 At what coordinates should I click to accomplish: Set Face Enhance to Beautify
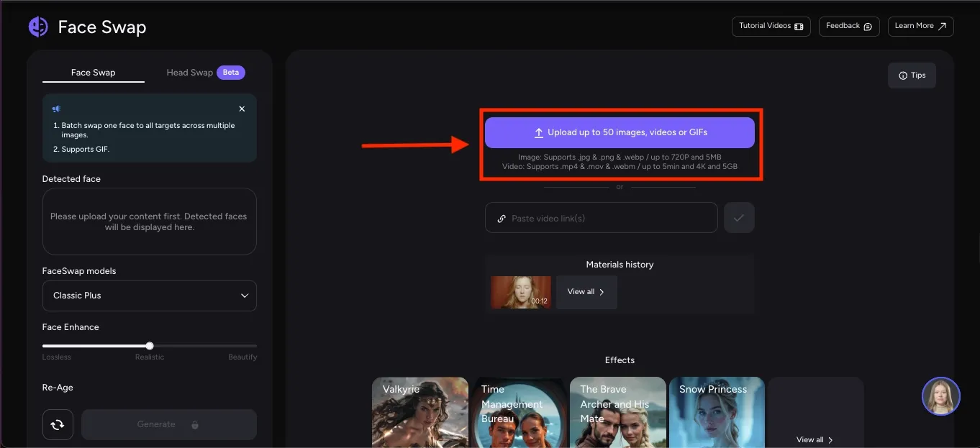pyautogui.click(x=242, y=357)
